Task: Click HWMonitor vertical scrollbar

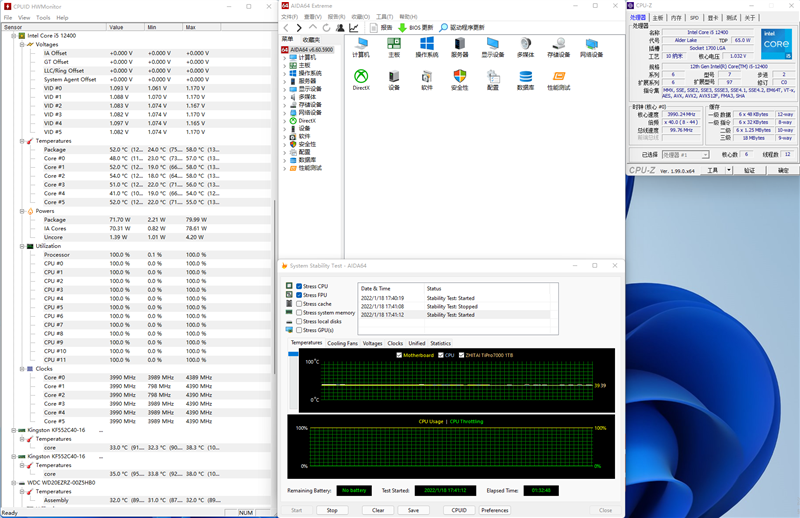Action: 274,286
